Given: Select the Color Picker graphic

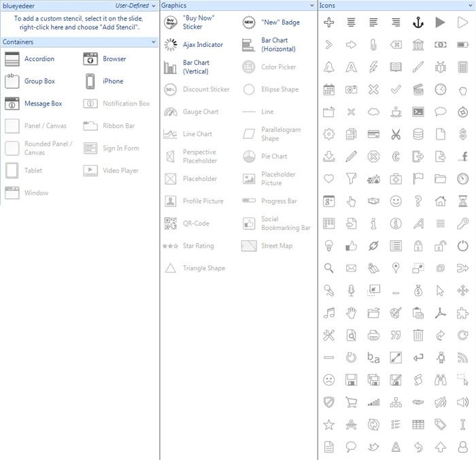Looking at the screenshot, I should pos(269,67).
